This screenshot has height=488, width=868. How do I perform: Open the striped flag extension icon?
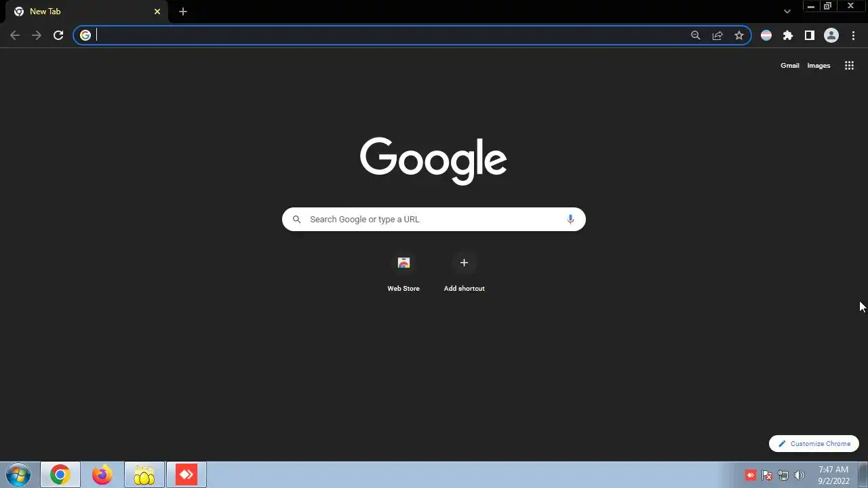[x=766, y=35]
